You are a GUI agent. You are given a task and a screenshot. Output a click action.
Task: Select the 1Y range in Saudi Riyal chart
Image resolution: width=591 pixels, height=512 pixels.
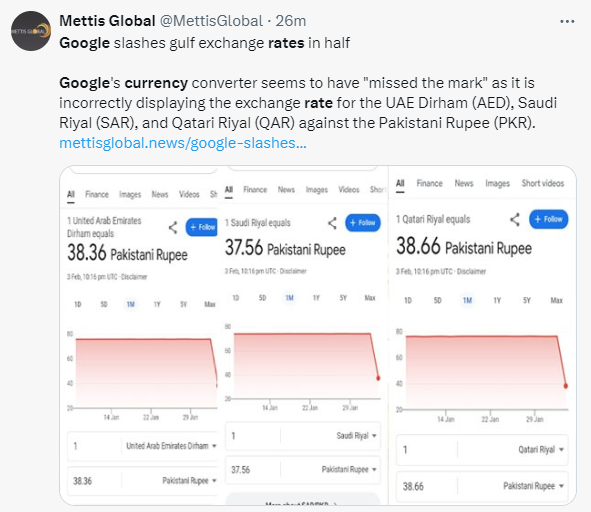tap(316, 298)
